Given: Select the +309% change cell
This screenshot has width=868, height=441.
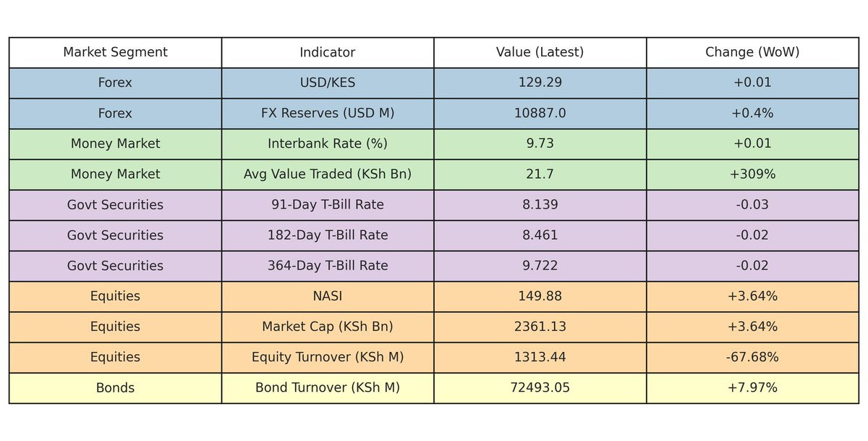Looking at the screenshot, I should 752,174.
